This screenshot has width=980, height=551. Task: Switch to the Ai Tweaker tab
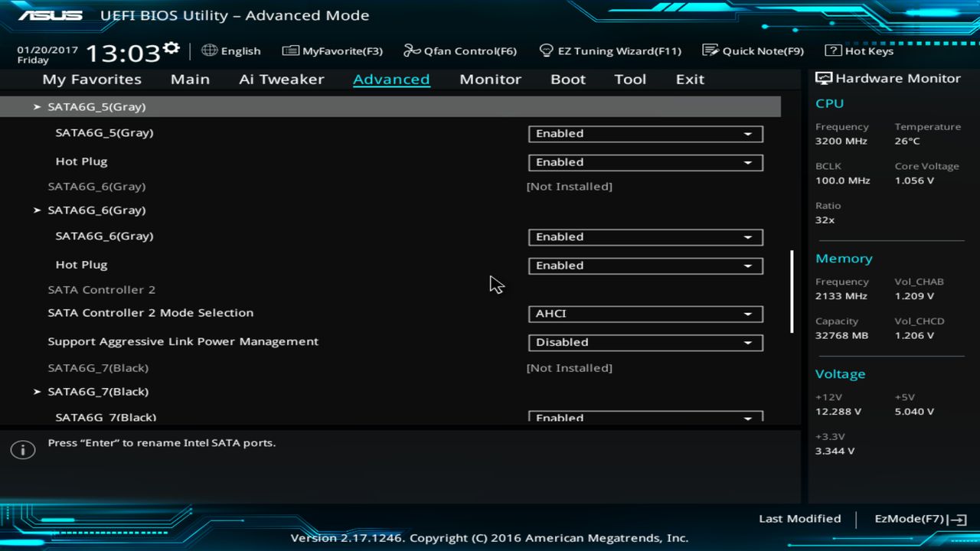pos(281,79)
